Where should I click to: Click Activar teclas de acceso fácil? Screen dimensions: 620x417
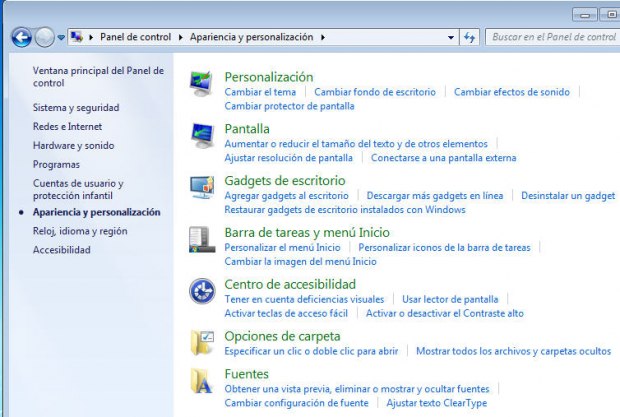point(286,313)
